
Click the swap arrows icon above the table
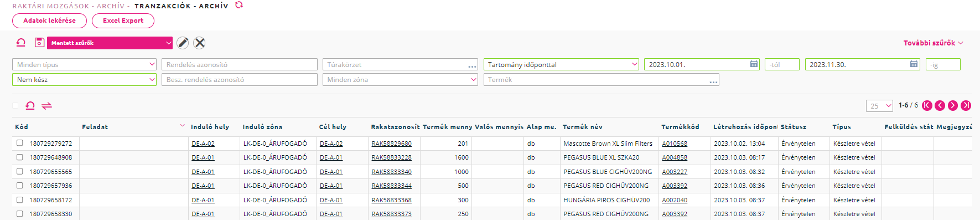tap(47, 106)
